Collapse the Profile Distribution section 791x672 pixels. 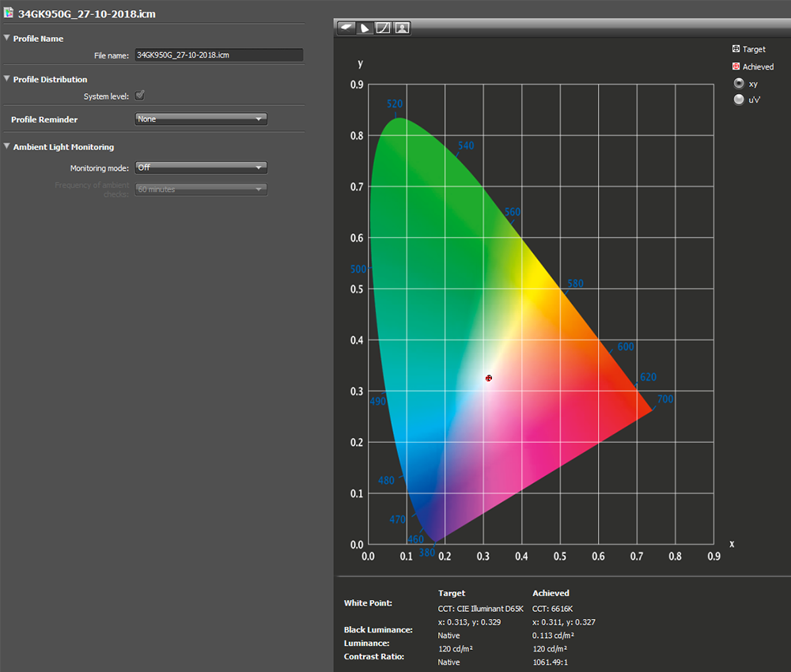pyautogui.click(x=7, y=79)
